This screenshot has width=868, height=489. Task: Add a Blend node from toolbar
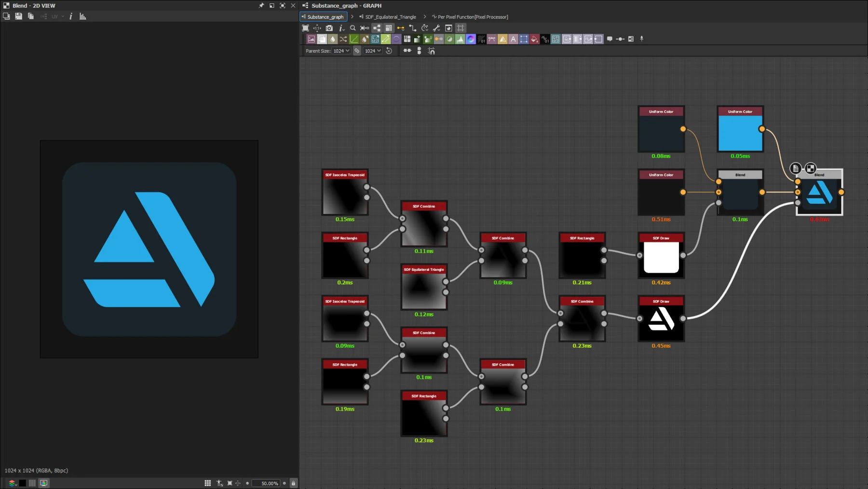click(322, 39)
